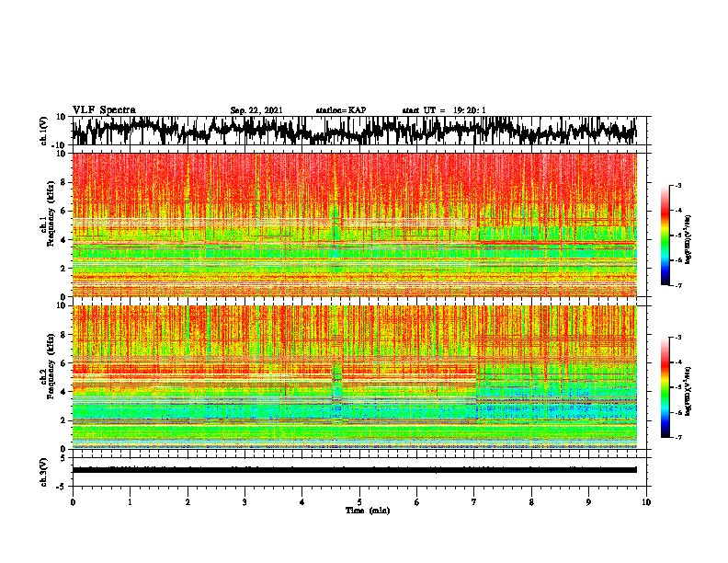Click the "-5" tick of the ch.3(V) axis
Screen dimensions: 728x563
click(x=62, y=487)
